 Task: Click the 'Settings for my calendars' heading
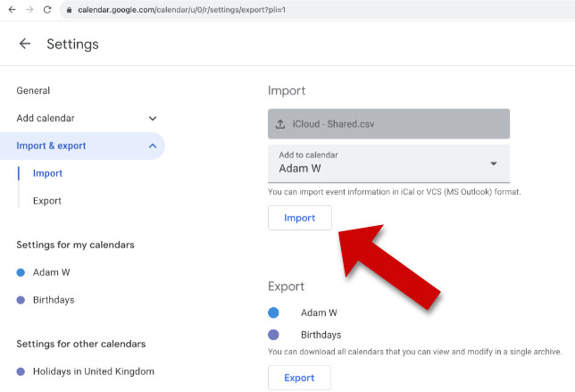(75, 245)
